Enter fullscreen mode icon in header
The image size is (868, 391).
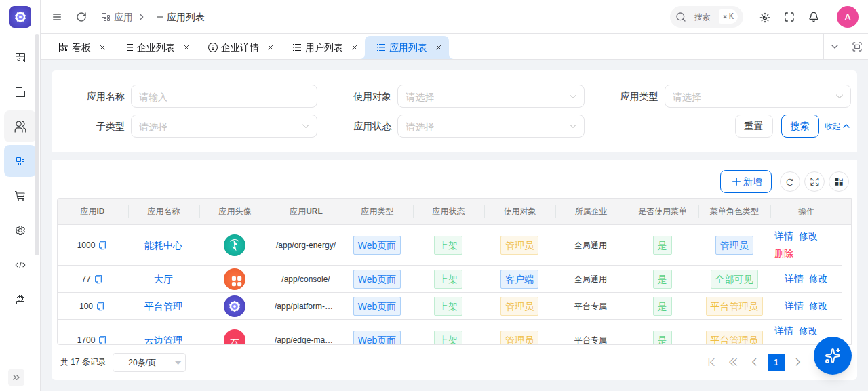[x=789, y=17]
